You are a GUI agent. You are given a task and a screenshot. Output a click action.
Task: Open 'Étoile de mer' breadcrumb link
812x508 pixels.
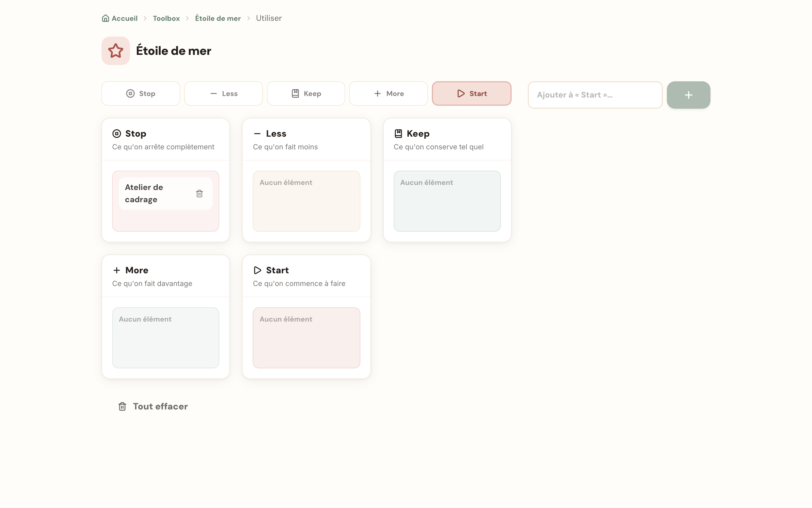pyautogui.click(x=218, y=18)
